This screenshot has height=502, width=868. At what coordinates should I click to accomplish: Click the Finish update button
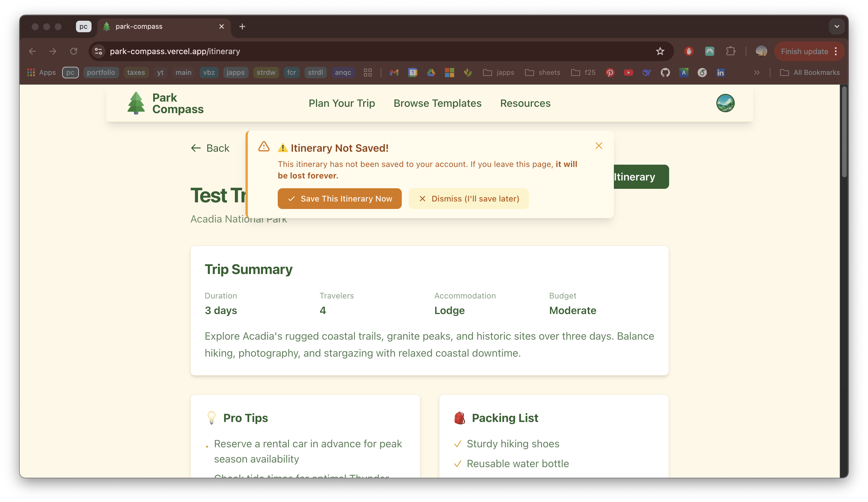click(x=804, y=51)
